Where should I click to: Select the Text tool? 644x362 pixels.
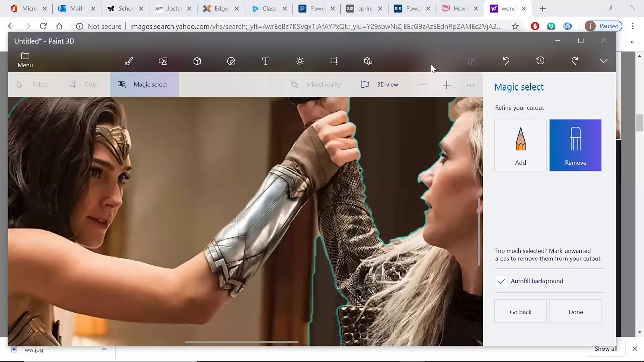point(266,61)
